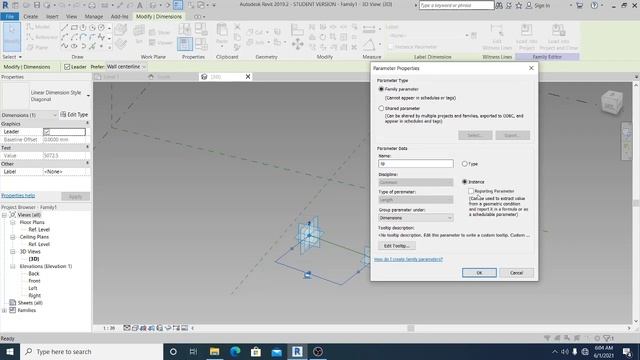Collapse Elevations (Elevation 1) node
This screenshot has width=640, height=360.
(x=13, y=267)
